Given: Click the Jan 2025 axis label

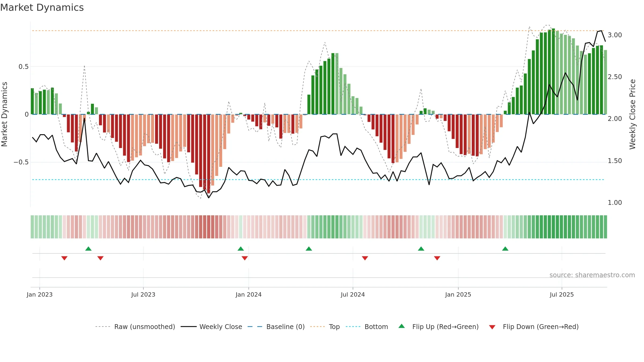Looking at the screenshot, I should point(458,294).
